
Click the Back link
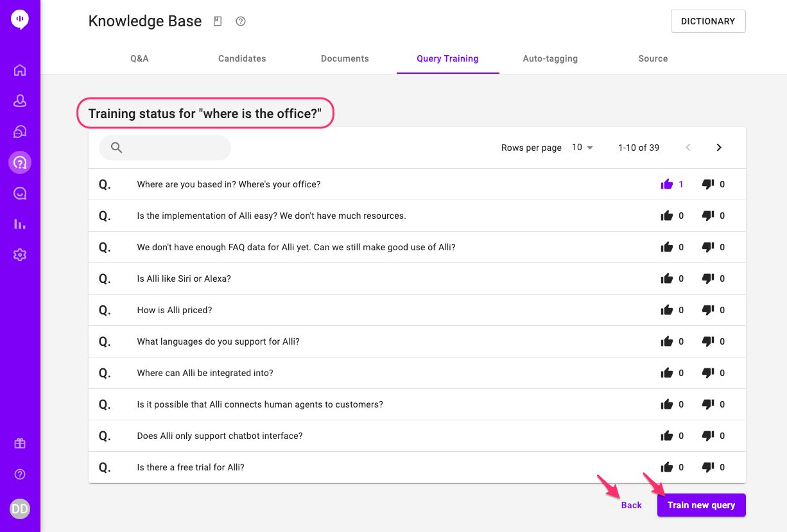point(631,505)
